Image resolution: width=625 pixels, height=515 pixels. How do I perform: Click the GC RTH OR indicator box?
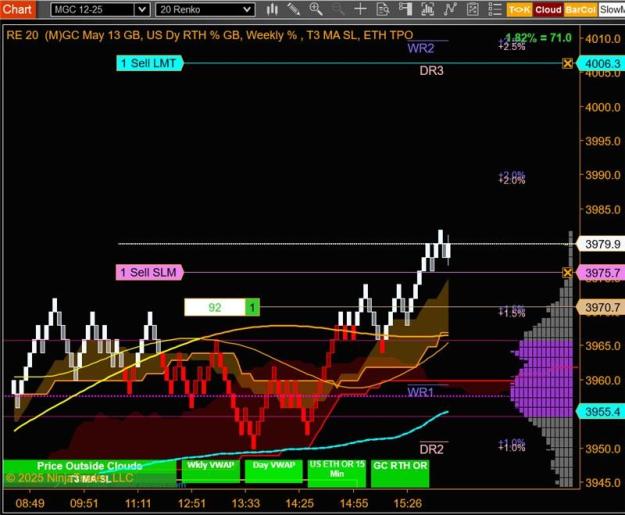[x=400, y=474]
